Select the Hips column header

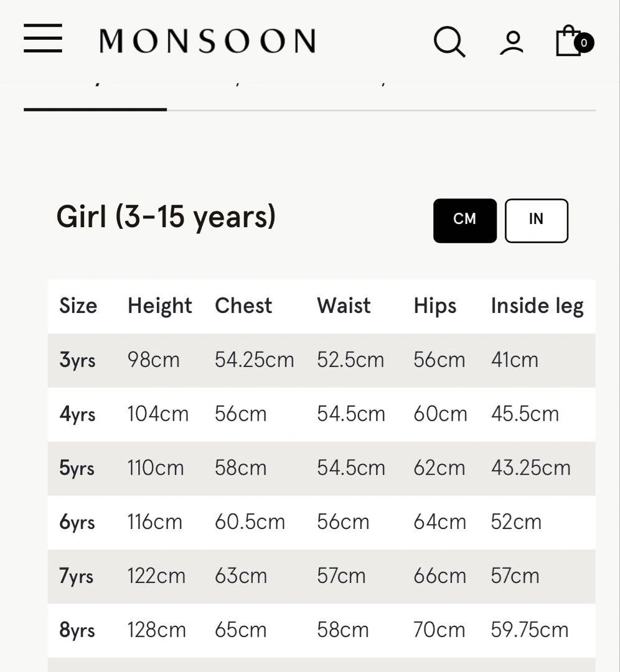coord(434,306)
